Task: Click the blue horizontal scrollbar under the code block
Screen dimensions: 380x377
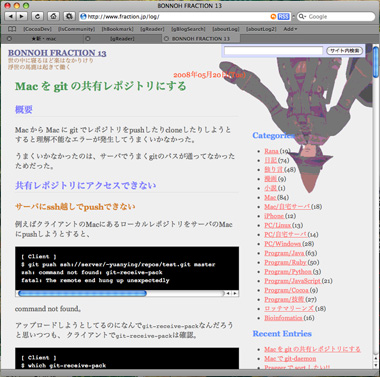Action: [x=82, y=293]
